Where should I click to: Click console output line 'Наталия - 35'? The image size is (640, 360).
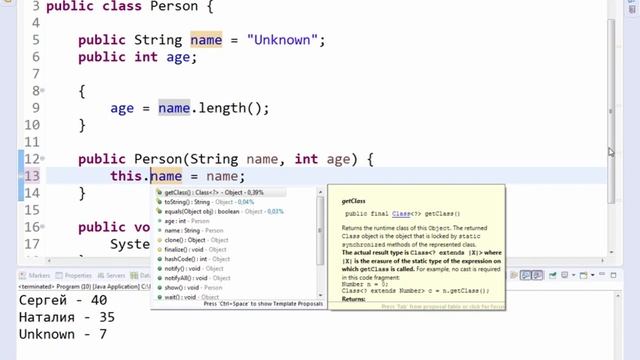coord(67,318)
